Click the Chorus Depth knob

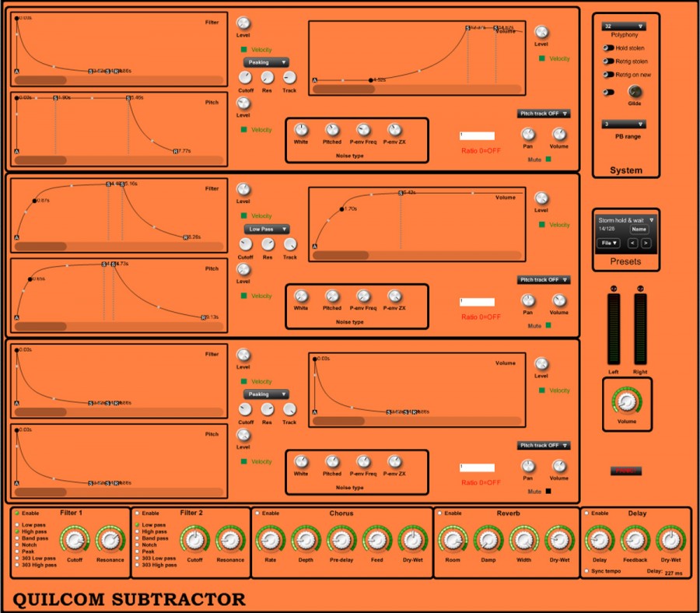tap(305, 539)
